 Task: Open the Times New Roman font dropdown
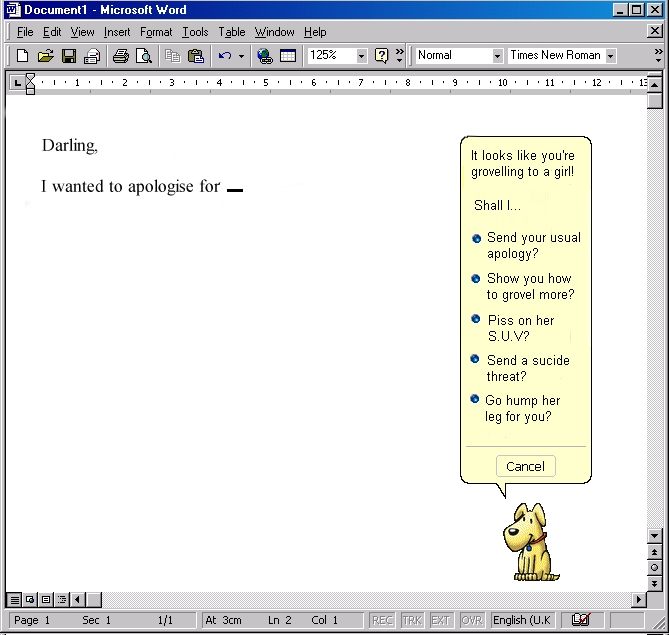point(611,56)
